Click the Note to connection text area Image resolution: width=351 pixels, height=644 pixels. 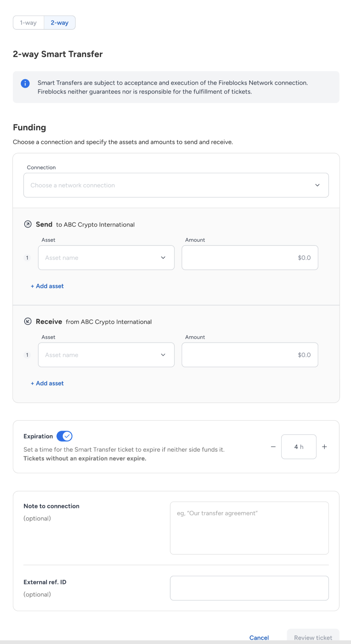(x=249, y=528)
